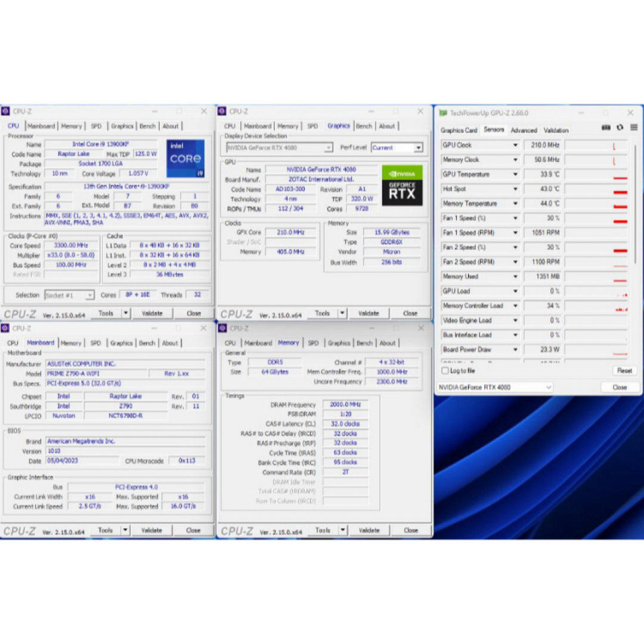644x644 pixels.
Task: Open the Memory Controller Load dropdown
Action: point(515,306)
